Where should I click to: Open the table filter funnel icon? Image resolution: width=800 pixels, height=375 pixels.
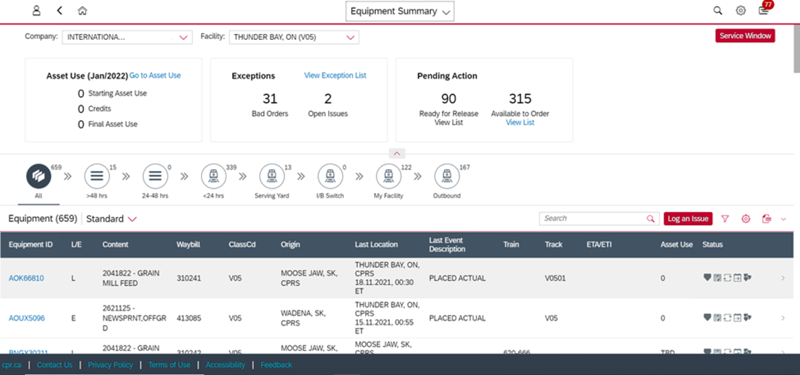pyautogui.click(x=725, y=219)
